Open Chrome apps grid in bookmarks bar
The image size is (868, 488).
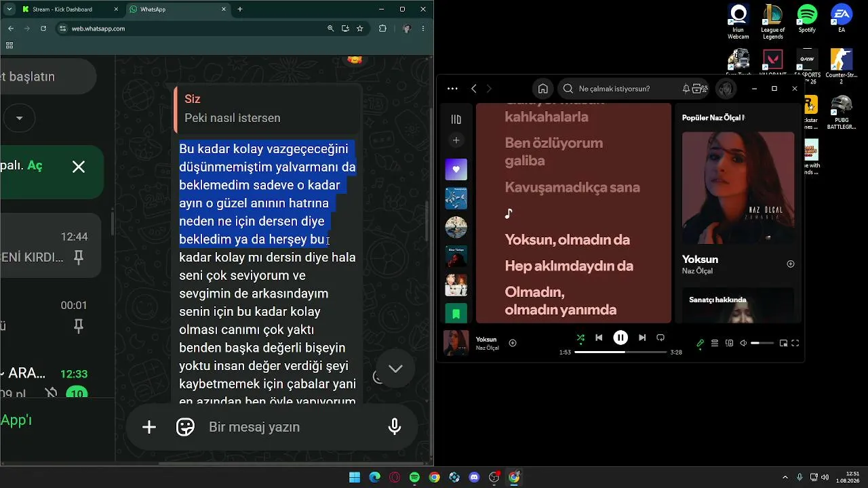pos(9,45)
